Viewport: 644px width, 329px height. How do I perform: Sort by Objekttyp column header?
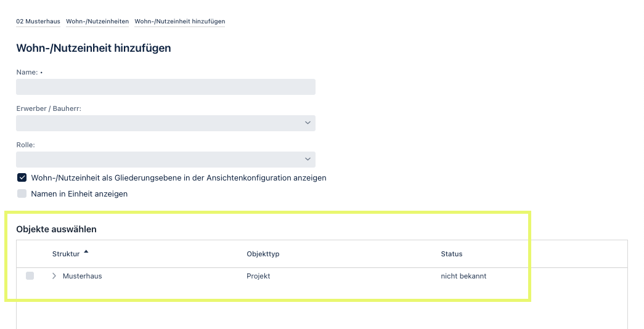263,254
